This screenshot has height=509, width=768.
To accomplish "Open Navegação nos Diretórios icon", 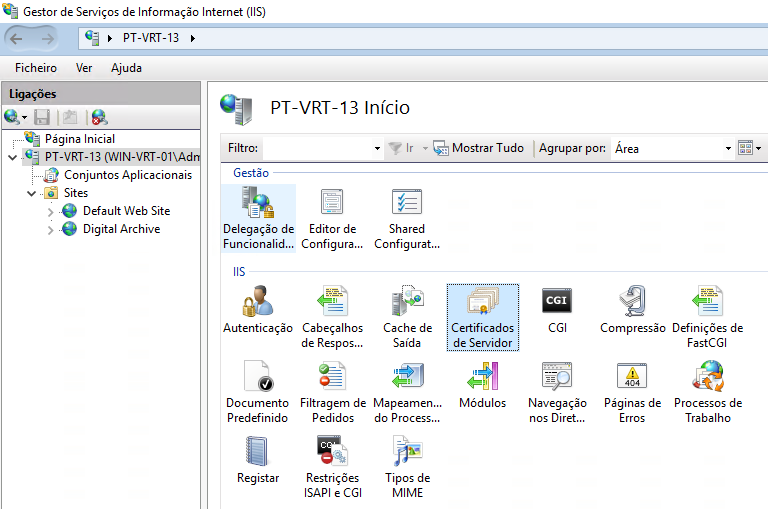I will click(x=557, y=391).
